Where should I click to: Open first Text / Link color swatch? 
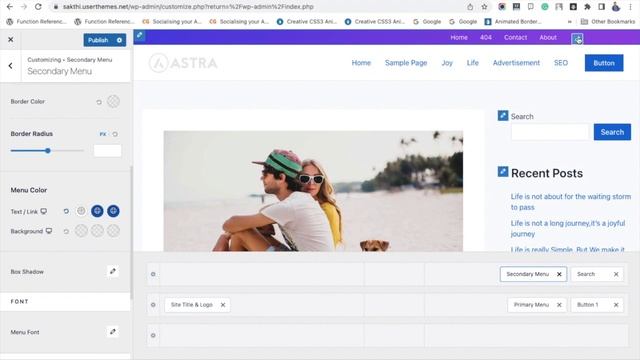(x=81, y=211)
